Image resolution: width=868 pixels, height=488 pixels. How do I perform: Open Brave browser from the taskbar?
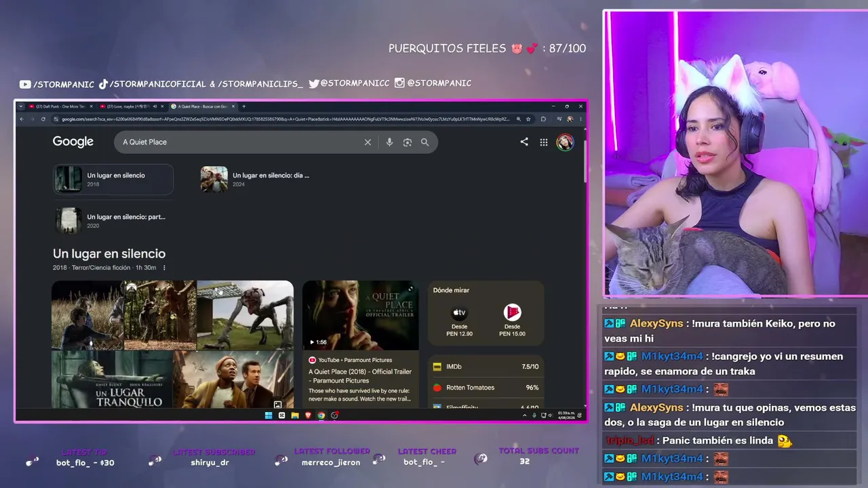pyautogui.click(x=309, y=415)
